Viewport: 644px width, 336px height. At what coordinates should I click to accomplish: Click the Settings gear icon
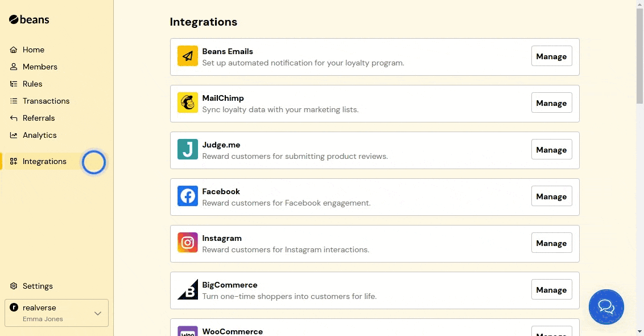(x=14, y=286)
